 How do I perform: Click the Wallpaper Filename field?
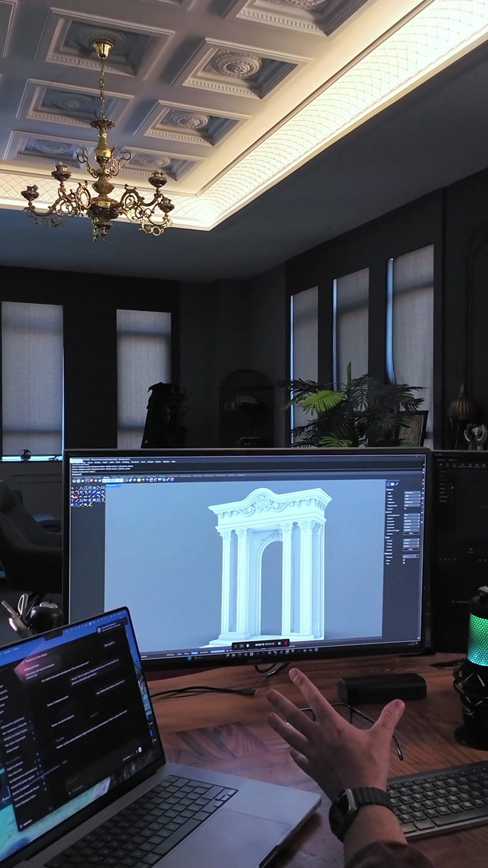pos(411,556)
